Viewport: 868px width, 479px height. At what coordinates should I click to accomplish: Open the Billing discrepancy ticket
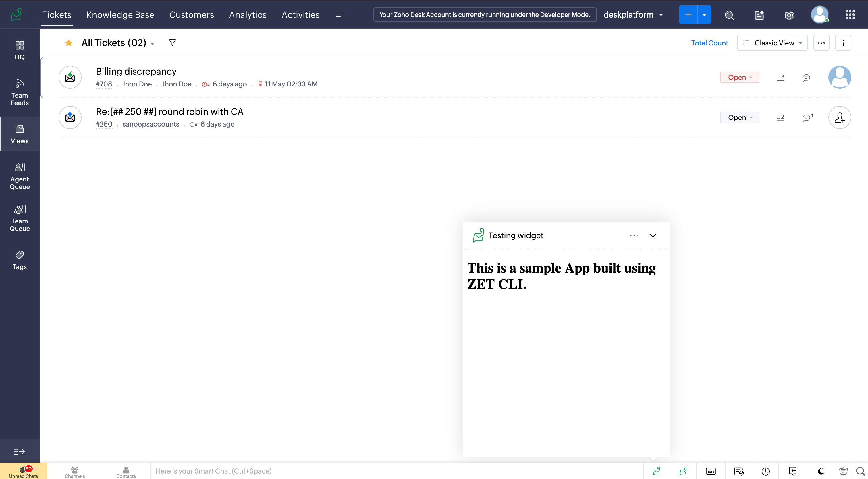click(136, 71)
